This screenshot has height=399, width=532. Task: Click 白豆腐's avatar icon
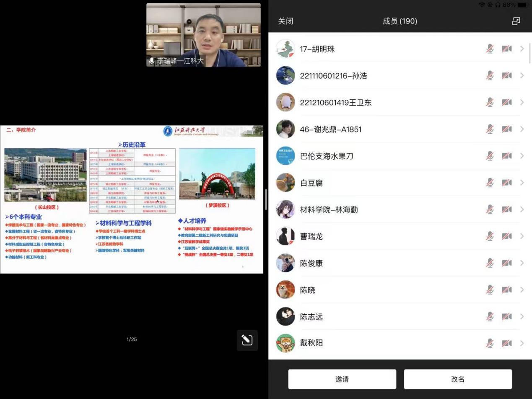click(285, 183)
